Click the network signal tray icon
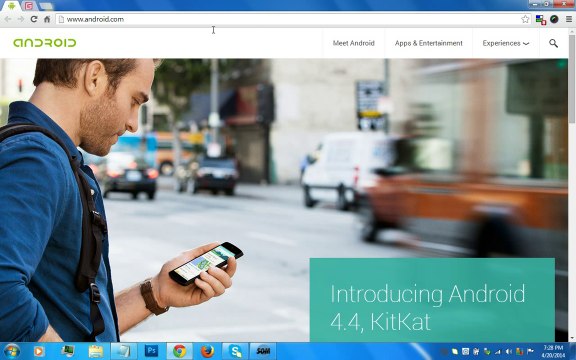This screenshot has height=360, width=576. point(498,352)
